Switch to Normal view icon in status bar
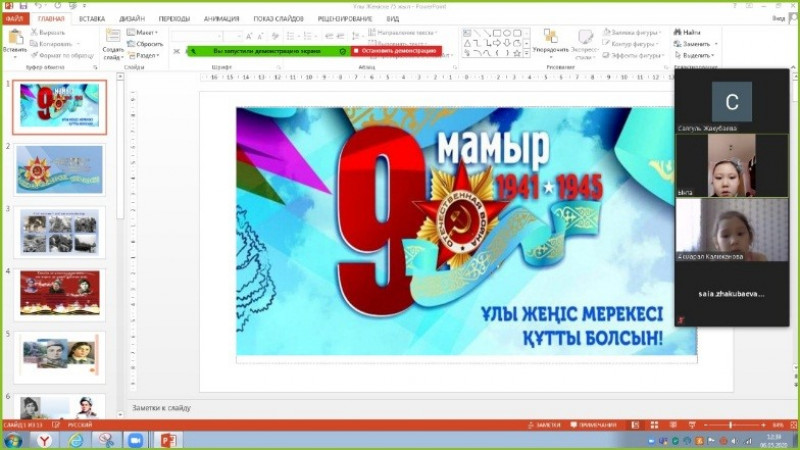This screenshot has height=450, width=800. click(635, 425)
